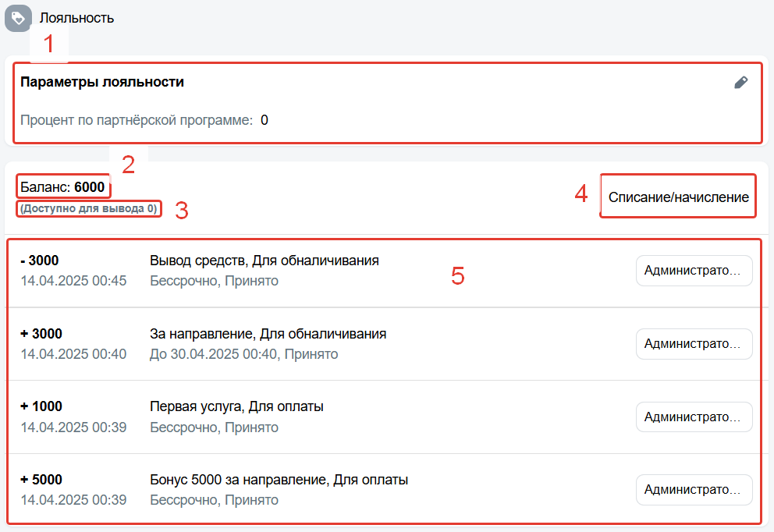Select the За направление, Для обналичивания entry

pos(268,334)
